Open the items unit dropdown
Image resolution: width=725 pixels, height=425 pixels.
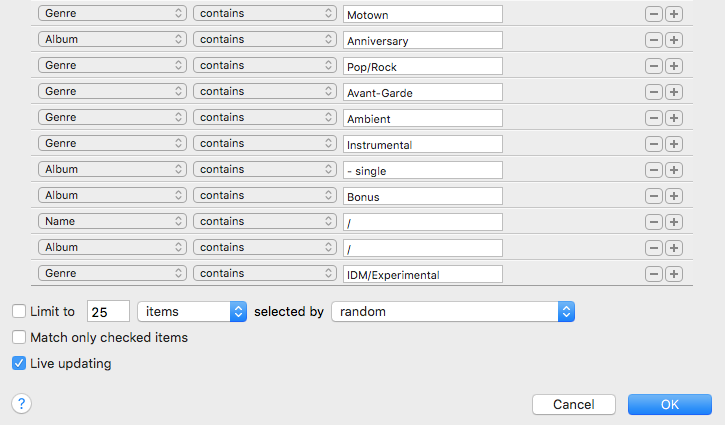pos(192,312)
